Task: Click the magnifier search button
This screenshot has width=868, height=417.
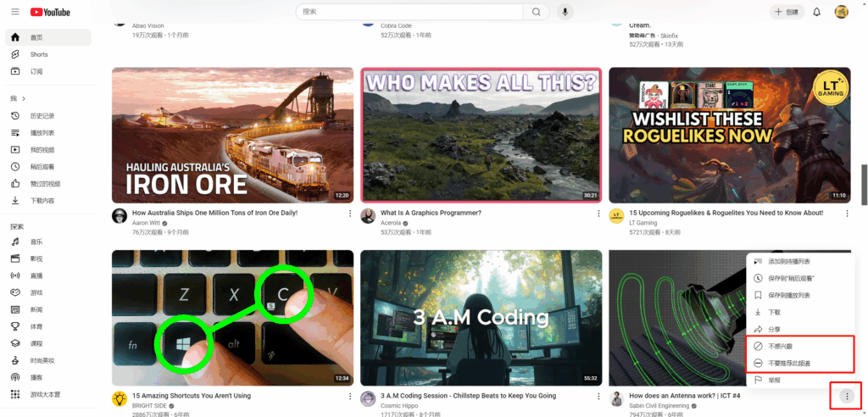Action: [536, 12]
